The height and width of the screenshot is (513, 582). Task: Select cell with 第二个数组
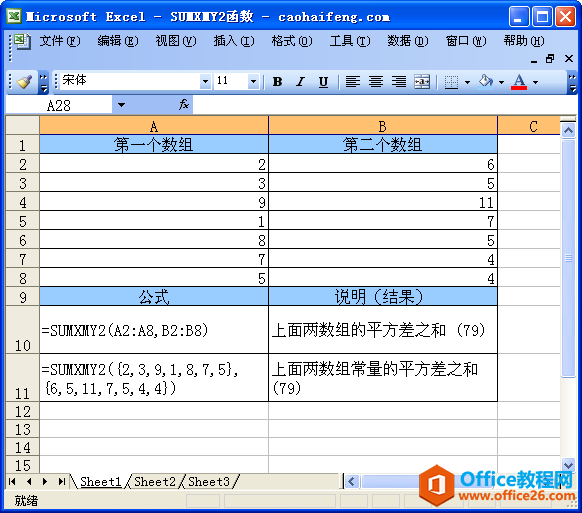point(383,144)
